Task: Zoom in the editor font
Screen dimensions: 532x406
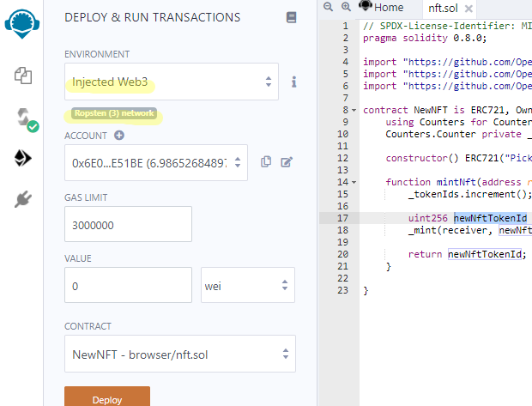Action: (346, 7)
